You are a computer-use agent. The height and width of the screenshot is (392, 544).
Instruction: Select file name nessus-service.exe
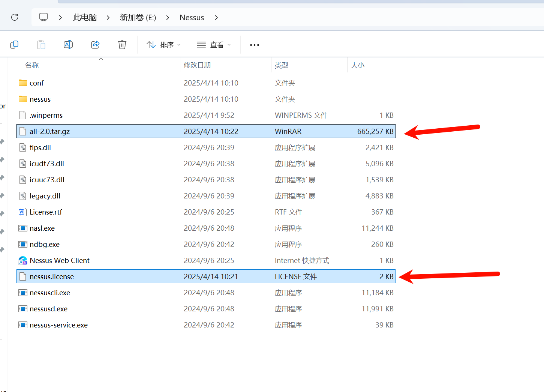[59, 325]
